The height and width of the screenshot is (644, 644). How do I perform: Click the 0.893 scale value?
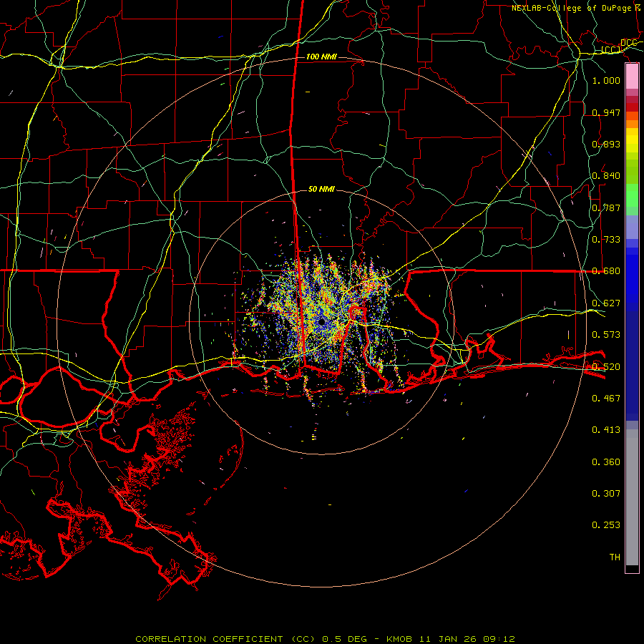[x=606, y=144]
